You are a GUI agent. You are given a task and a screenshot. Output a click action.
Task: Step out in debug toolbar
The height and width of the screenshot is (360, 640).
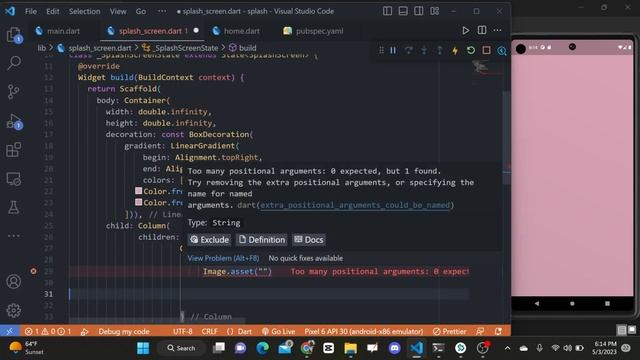pyautogui.click(x=440, y=50)
